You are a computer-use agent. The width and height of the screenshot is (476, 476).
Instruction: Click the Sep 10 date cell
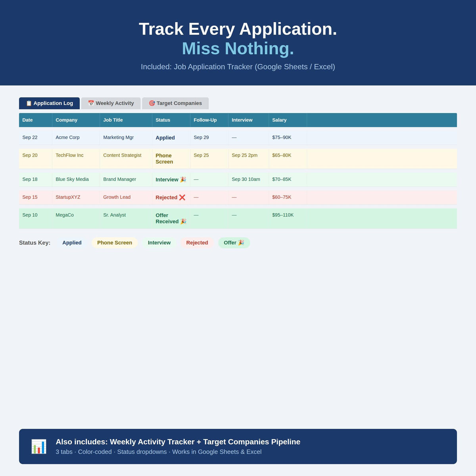[36, 219]
